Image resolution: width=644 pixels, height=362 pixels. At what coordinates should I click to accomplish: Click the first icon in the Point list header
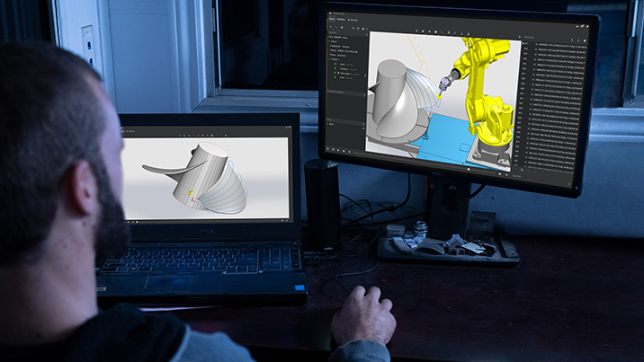[572, 40]
